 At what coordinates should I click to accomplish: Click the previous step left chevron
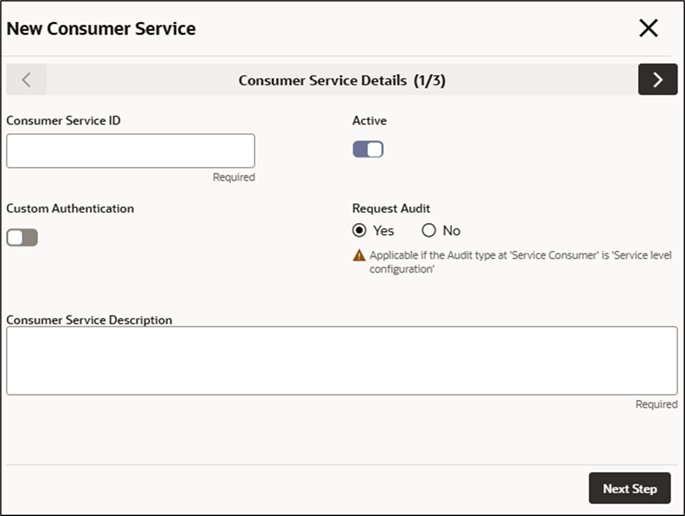point(26,80)
